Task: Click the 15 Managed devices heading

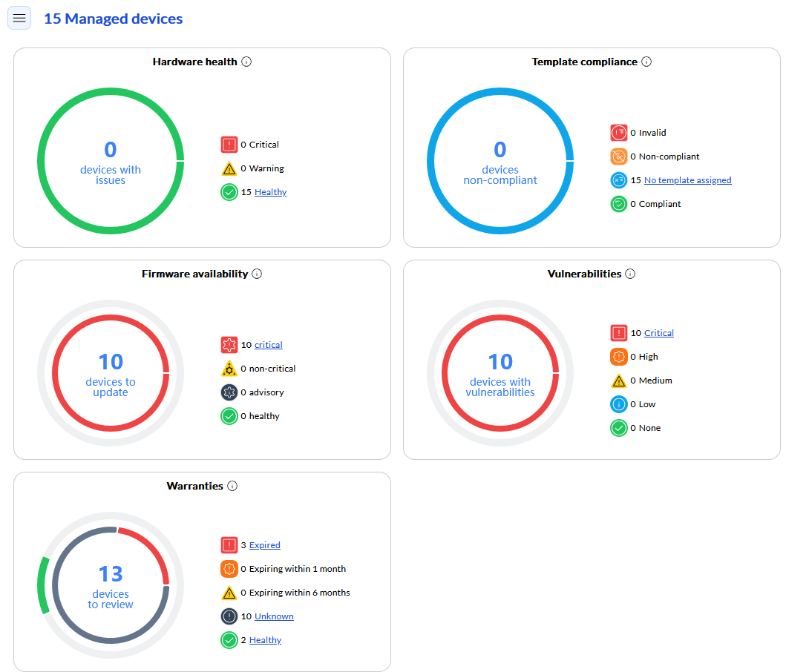Action: pos(114,19)
